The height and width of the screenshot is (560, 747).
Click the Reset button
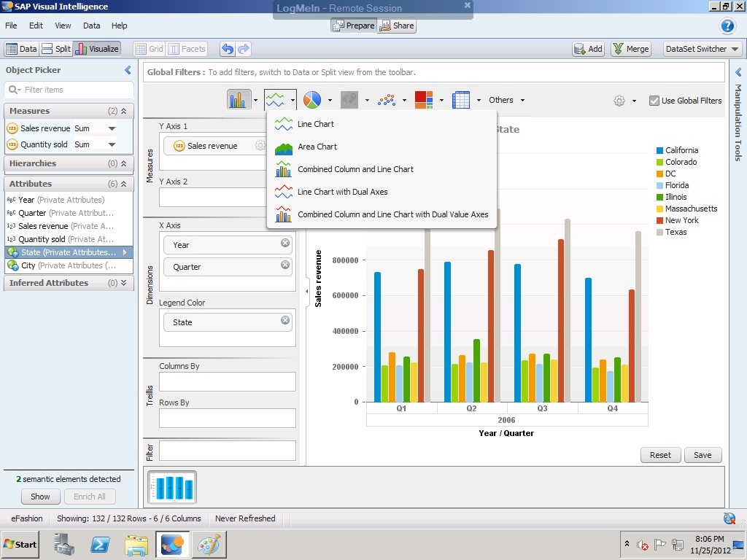(660, 455)
